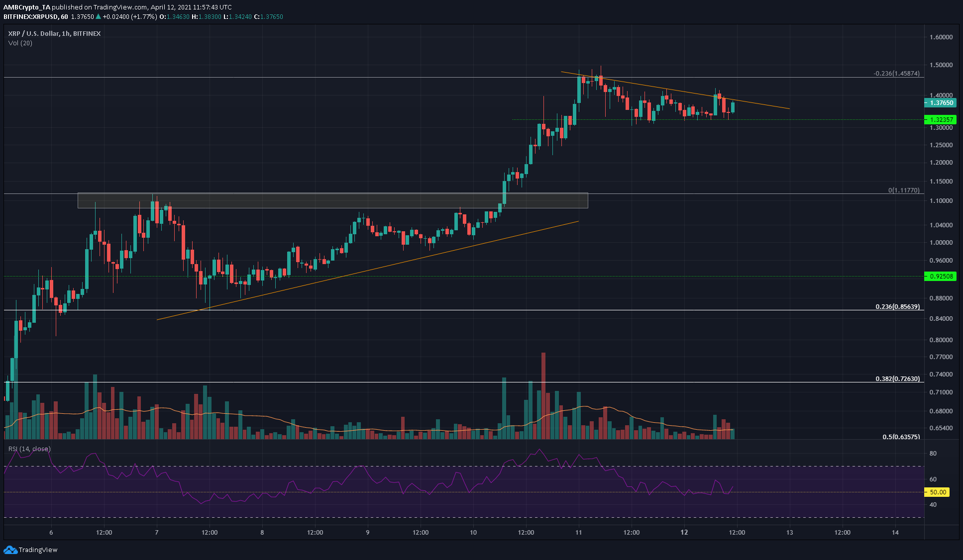This screenshot has width=963, height=560.
Task: Click the current price label 1.37650
Action: (x=940, y=103)
